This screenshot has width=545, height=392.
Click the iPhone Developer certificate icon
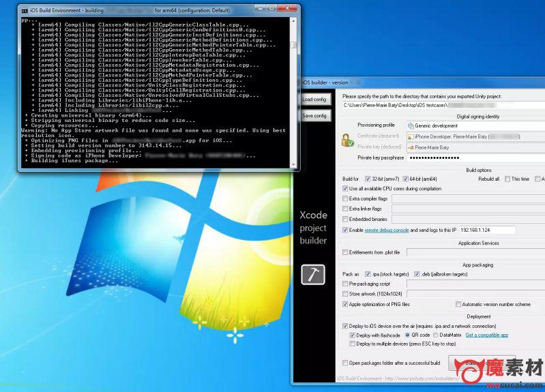pyautogui.click(x=411, y=137)
